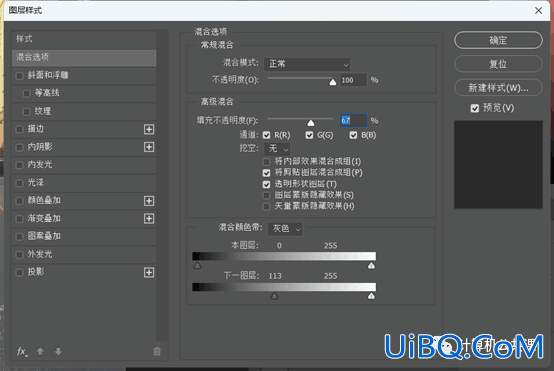Viewport: 554px width, 371px height.
Task: Enable 内阴影 checkbox
Action: coord(19,147)
